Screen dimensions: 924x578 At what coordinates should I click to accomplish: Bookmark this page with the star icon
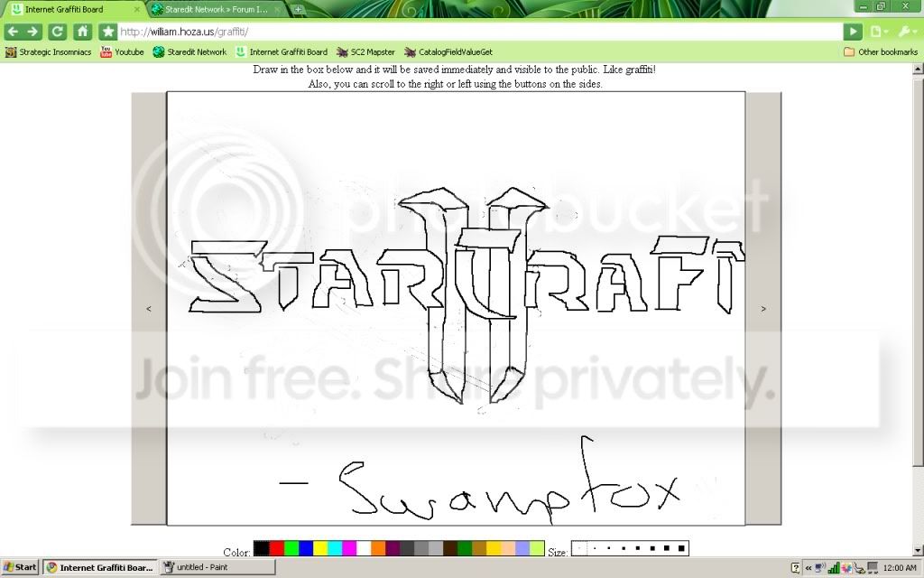coord(107,32)
